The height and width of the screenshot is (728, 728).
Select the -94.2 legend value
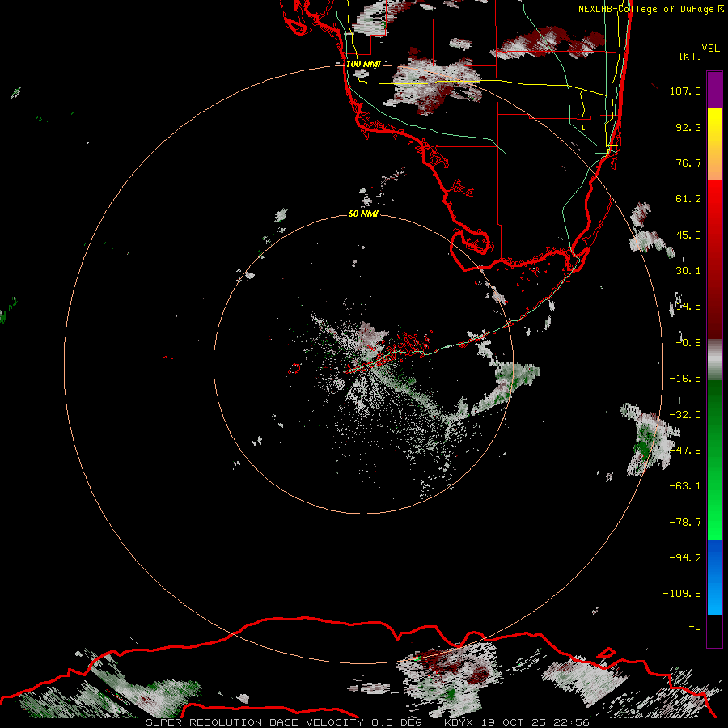click(685, 558)
